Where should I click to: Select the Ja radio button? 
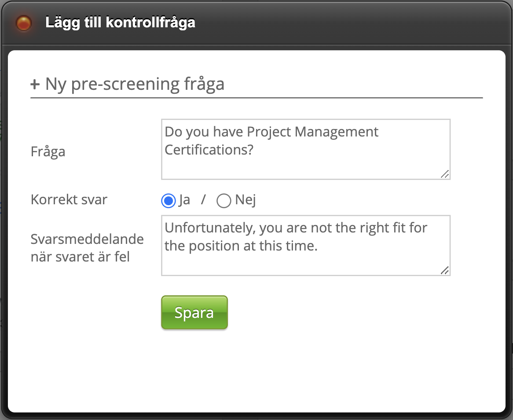(169, 200)
